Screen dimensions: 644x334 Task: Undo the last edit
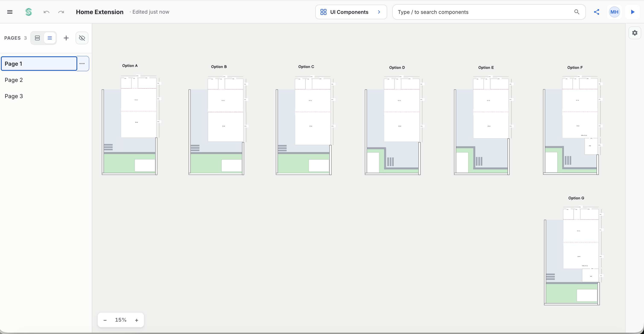[47, 12]
